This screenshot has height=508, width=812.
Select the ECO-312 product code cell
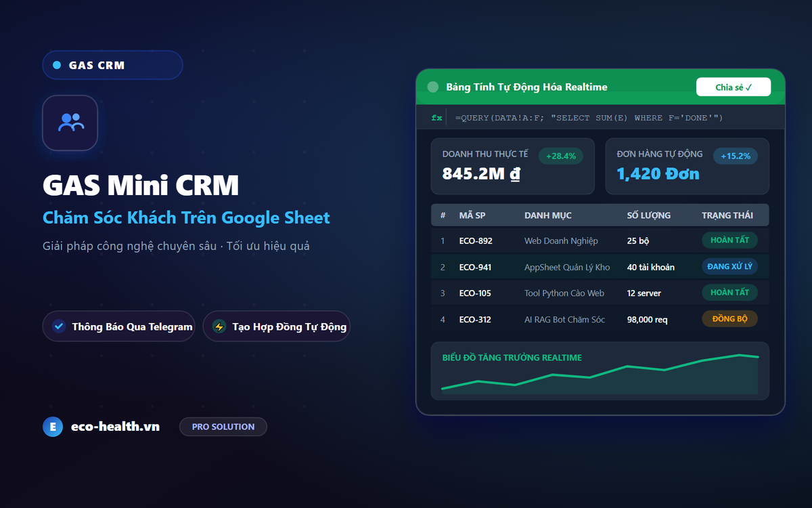point(475,320)
